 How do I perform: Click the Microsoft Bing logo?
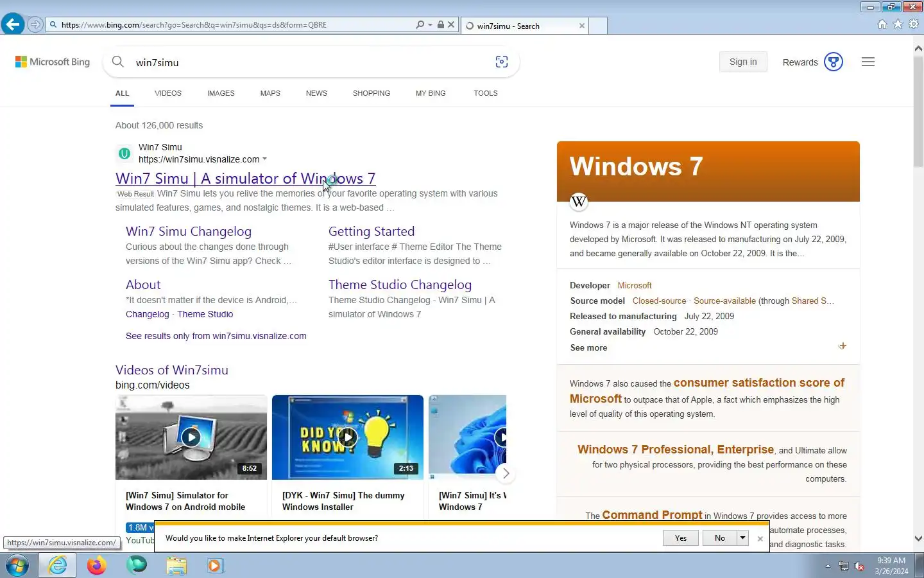point(53,62)
